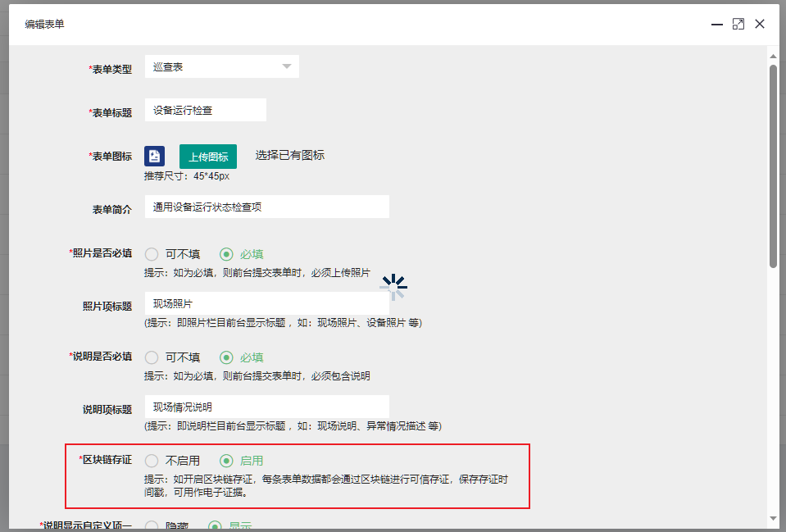Click the loading spinner icon
786x532 pixels.
click(394, 286)
